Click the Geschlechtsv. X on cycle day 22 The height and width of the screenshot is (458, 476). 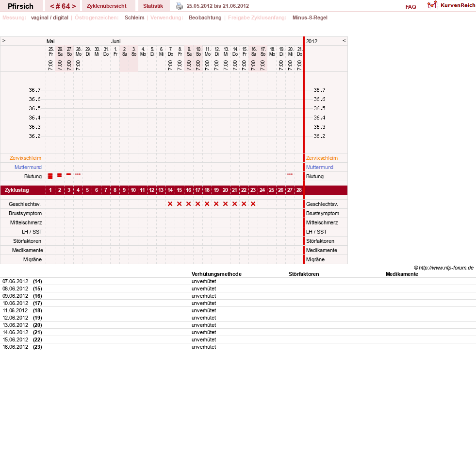(244, 204)
